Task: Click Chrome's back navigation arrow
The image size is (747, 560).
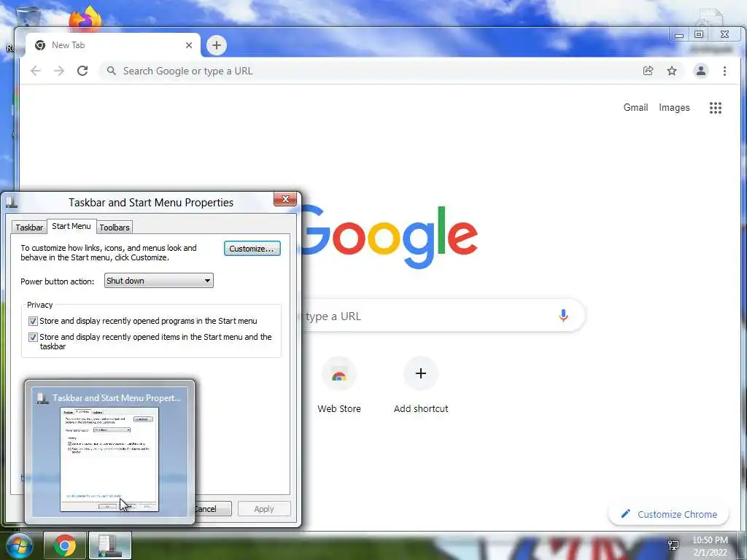Action: tap(36, 71)
